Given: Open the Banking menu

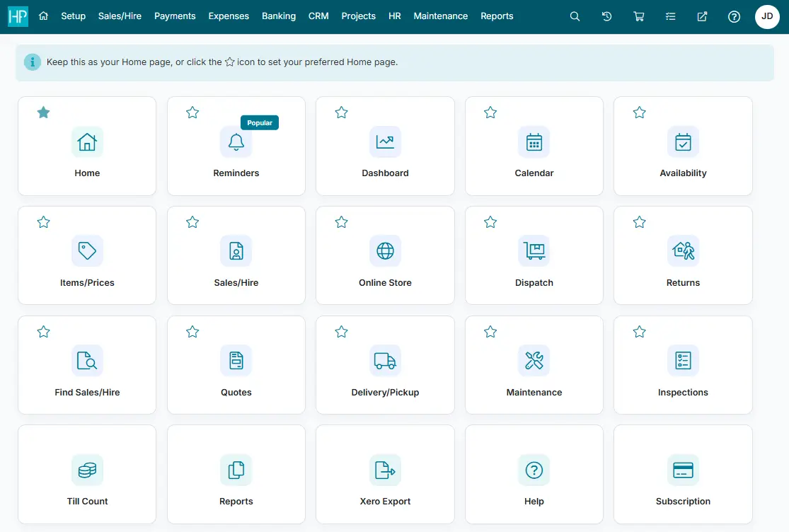Looking at the screenshot, I should point(279,16).
